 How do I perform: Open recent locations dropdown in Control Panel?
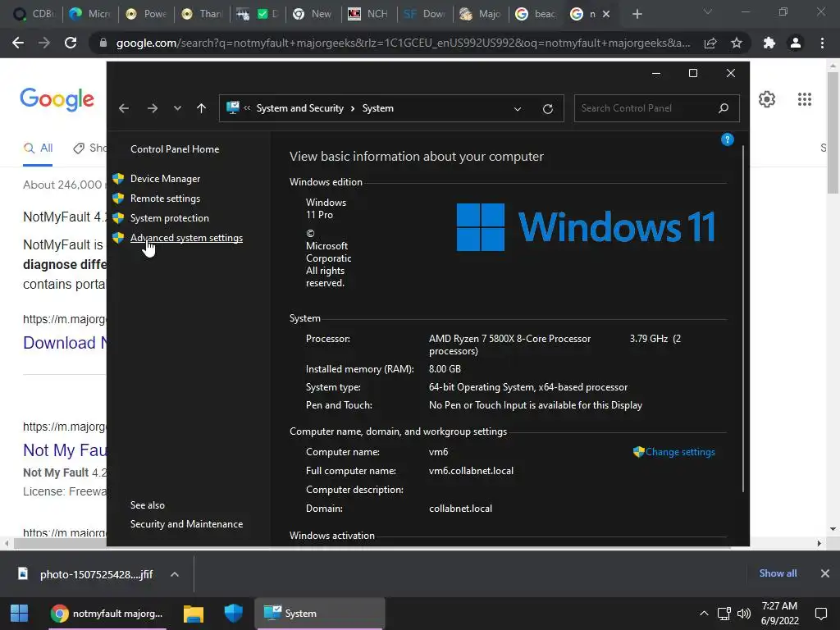tap(177, 109)
